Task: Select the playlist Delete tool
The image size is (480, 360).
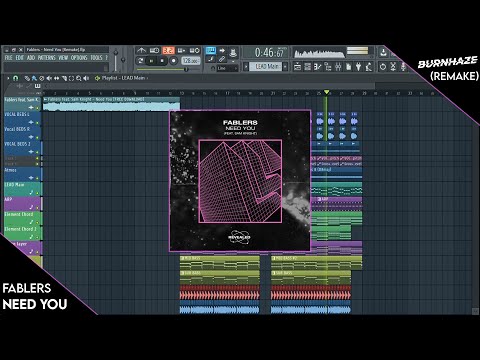Action: 42,78
